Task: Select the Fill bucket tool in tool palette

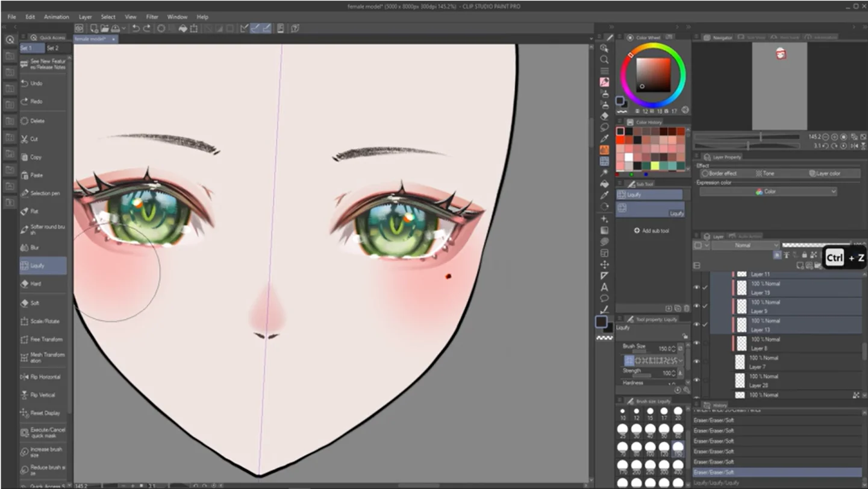Action: [604, 184]
